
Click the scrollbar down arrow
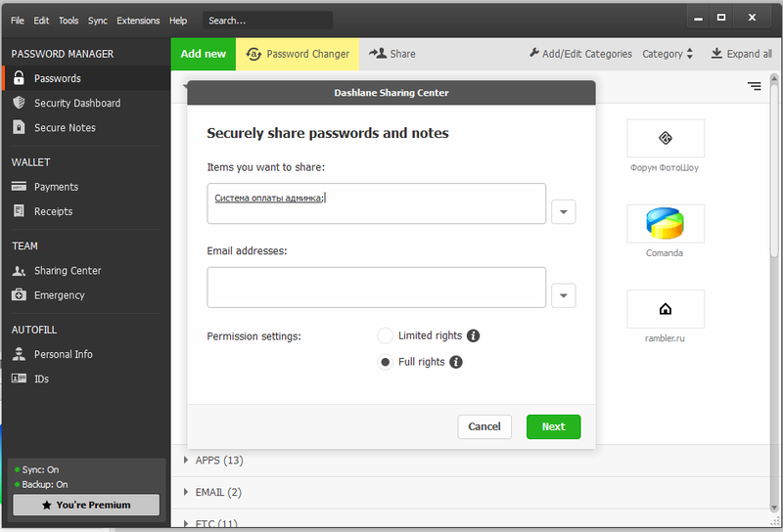774,509
